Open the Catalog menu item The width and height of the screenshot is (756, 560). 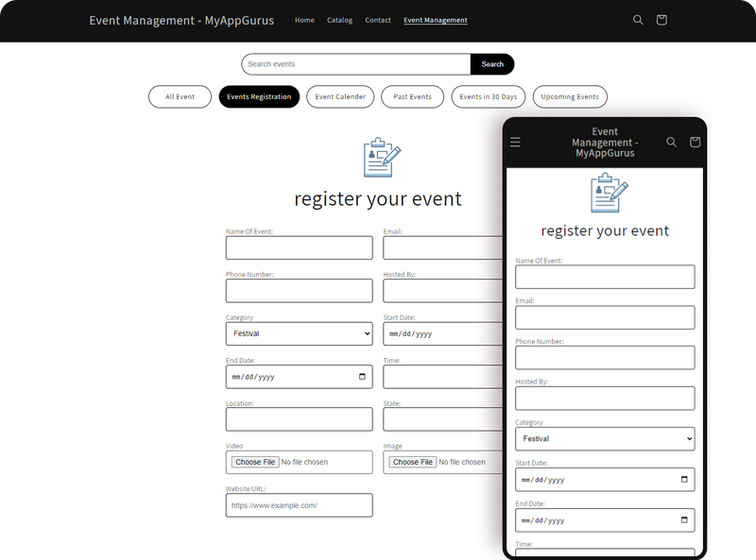339,20
